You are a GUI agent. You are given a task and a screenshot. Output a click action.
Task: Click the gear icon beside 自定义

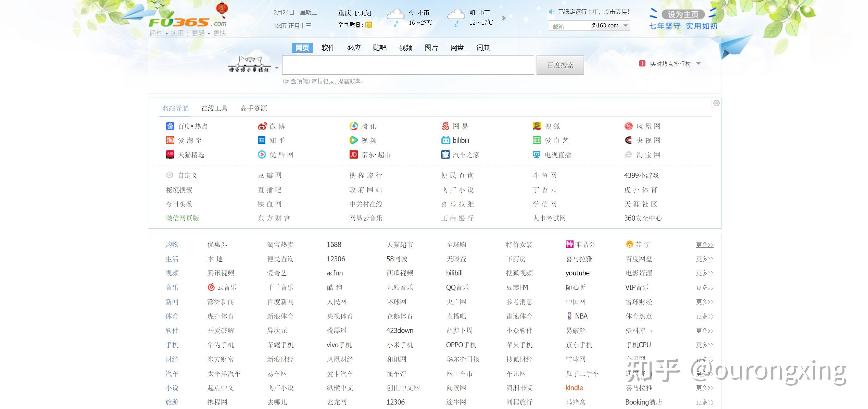pos(169,175)
